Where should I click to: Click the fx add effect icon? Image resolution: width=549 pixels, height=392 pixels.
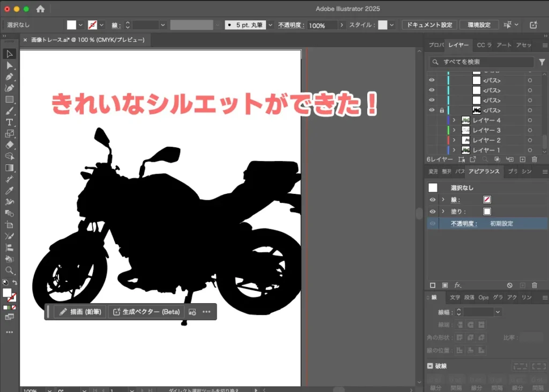[458, 285]
